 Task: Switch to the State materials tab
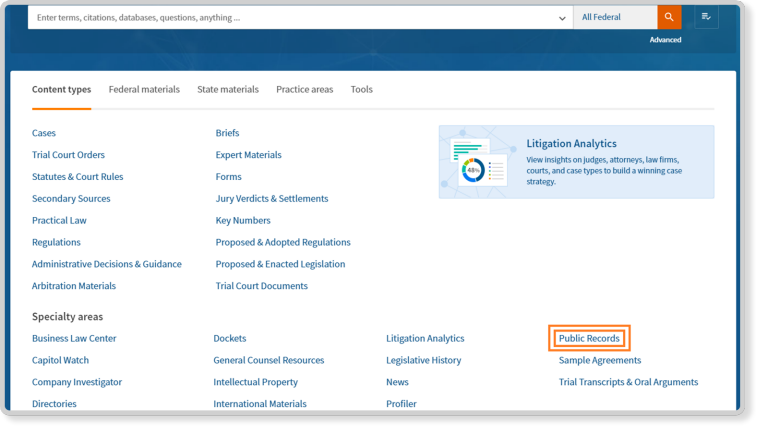click(x=228, y=89)
